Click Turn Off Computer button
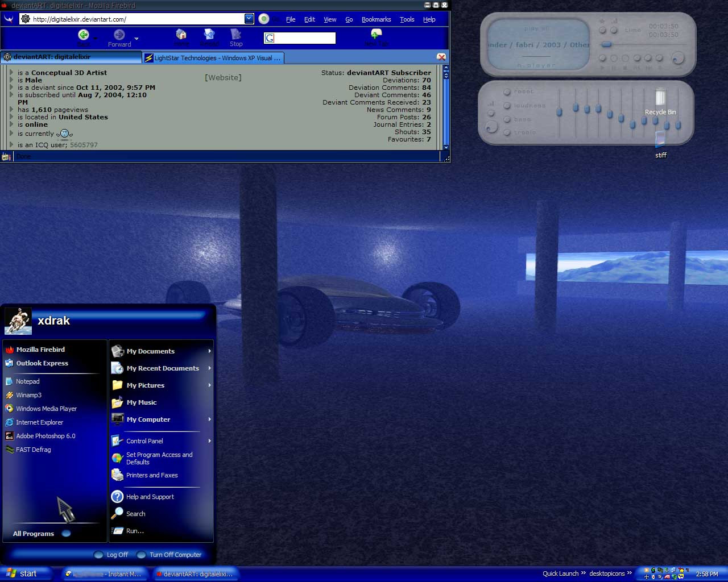 coord(169,555)
